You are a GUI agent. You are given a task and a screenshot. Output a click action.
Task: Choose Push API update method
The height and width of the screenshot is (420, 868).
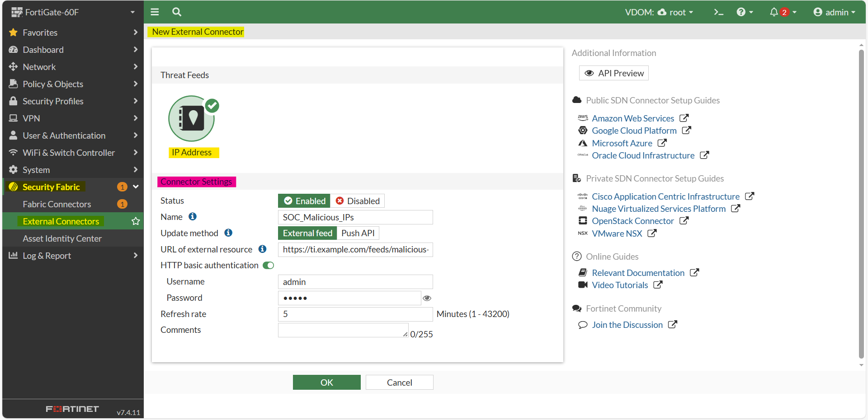tap(358, 233)
